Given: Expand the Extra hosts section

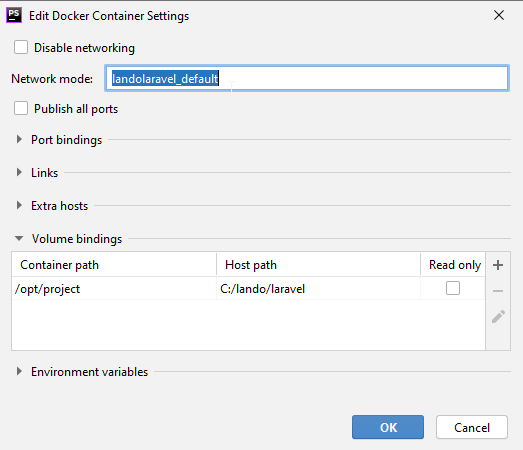Looking at the screenshot, I should coord(19,205).
